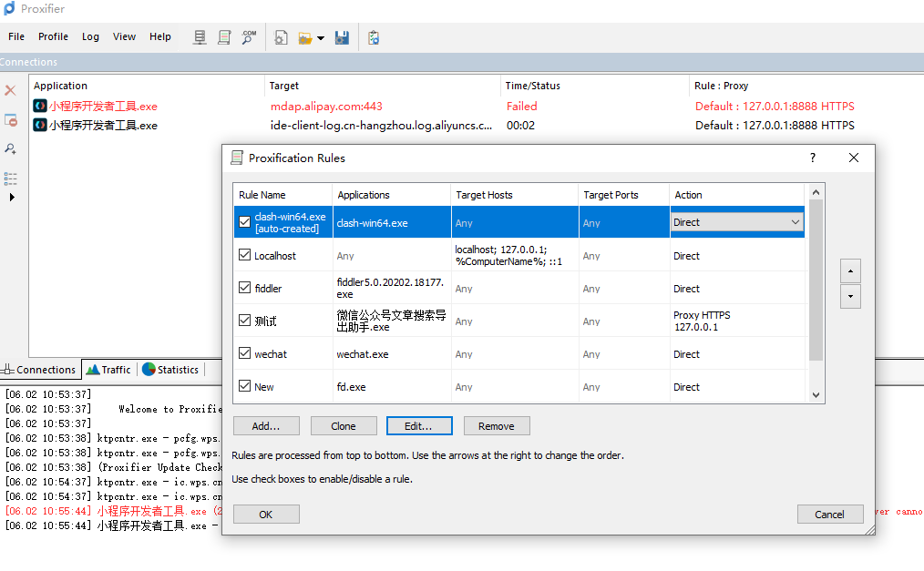
Task: Click dialog help question mark
Action: [x=813, y=158]
